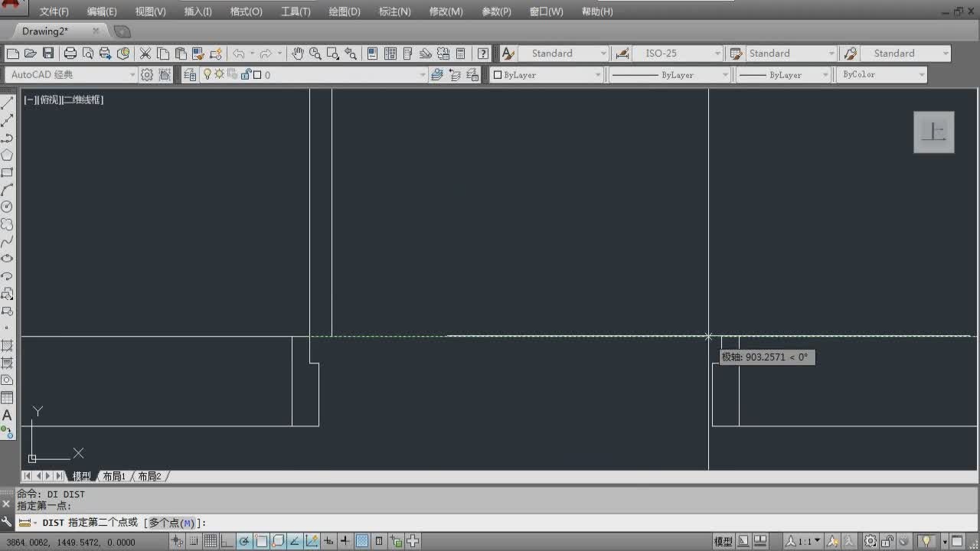Click the Copy clipboard icon
This screenshot has width=980, height=551.
(x=163, y=54)
